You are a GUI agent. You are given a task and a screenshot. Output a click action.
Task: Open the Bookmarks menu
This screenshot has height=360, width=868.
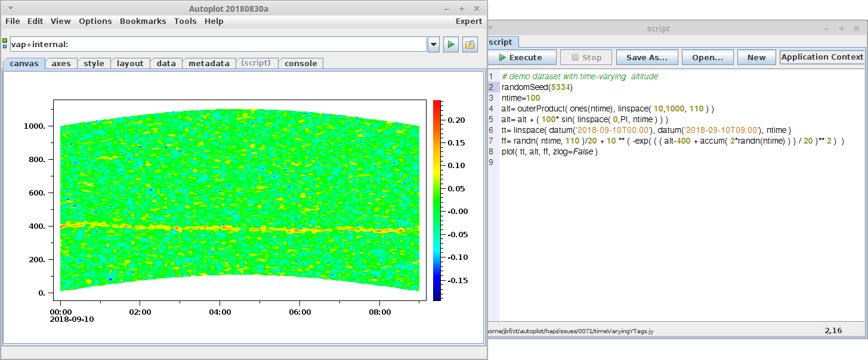[143, 21]
